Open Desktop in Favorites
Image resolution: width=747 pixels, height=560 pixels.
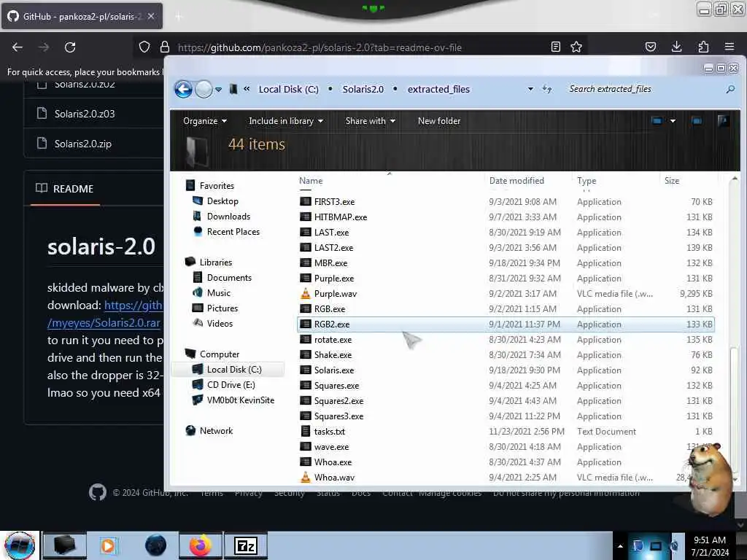pos(222,201)
